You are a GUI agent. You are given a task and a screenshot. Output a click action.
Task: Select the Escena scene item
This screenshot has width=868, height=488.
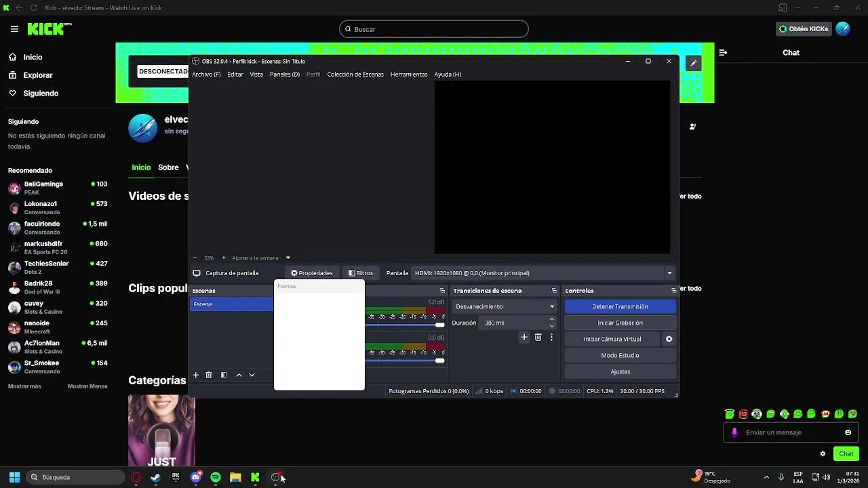click(231, 304)
